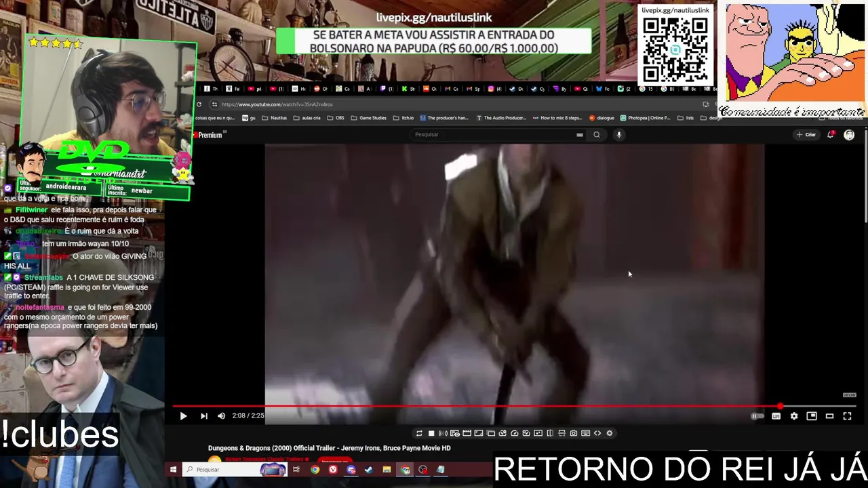Open the gu bookmark

point(249,118)
